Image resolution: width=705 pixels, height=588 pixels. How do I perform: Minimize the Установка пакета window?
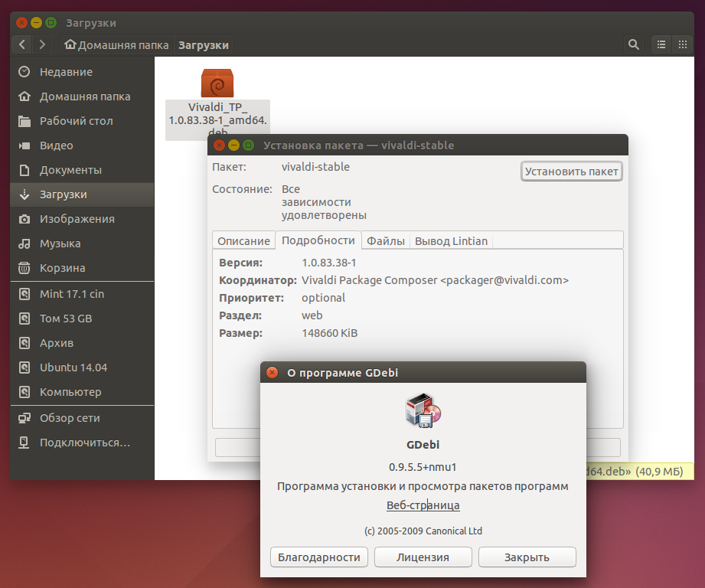coord(233,145)
